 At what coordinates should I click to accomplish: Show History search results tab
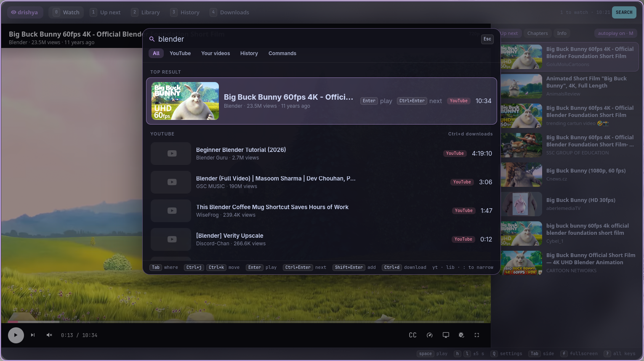(249, 53)
